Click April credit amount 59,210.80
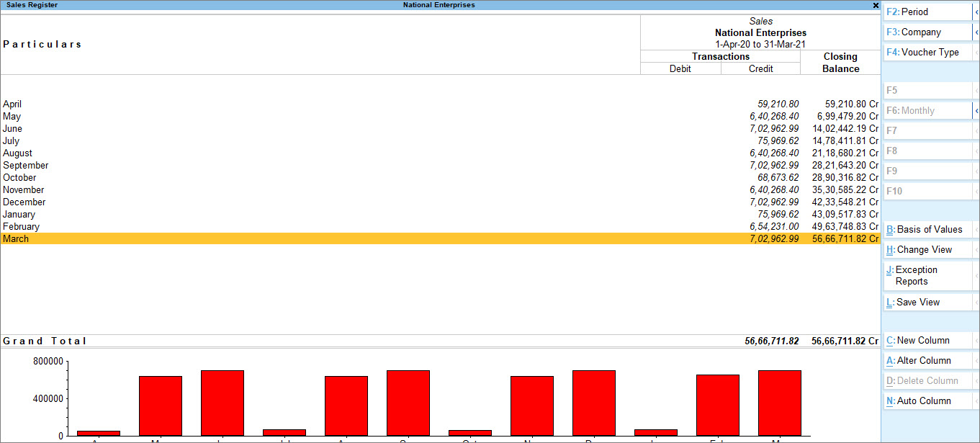The image size is (980, 443). (778, 104)
